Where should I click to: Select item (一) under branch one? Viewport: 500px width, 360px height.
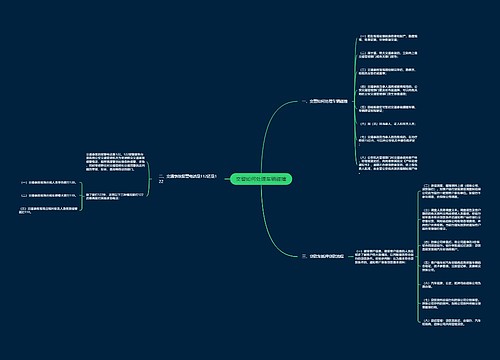(x=388, y=37)
